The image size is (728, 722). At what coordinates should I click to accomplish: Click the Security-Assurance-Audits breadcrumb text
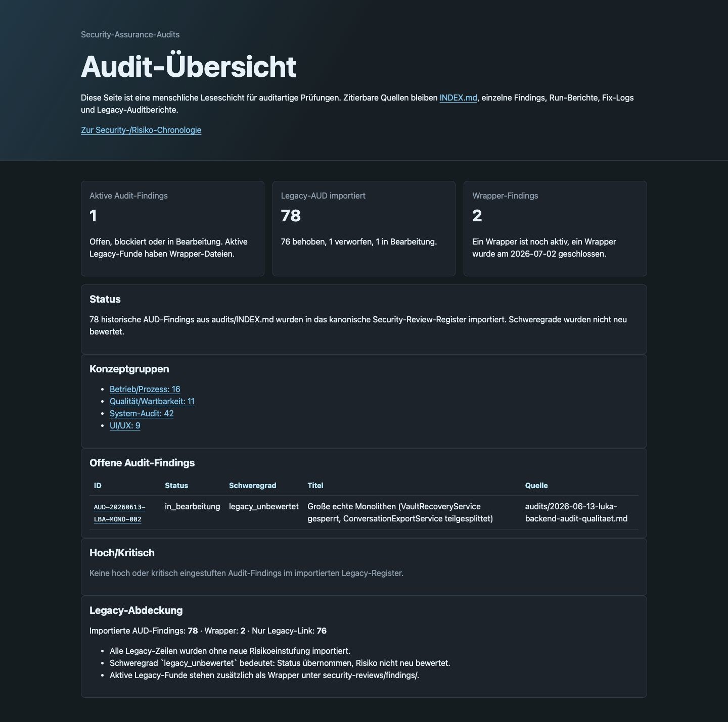tap(130, 34)
